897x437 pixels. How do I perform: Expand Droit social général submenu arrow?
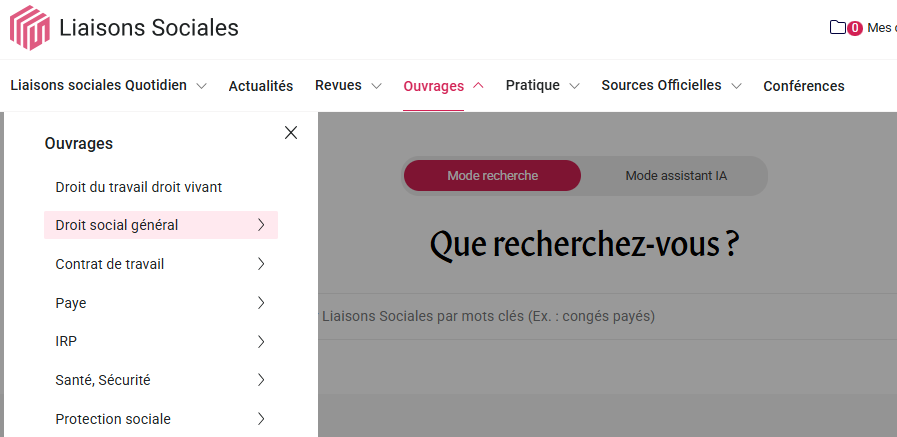point(261,225)
